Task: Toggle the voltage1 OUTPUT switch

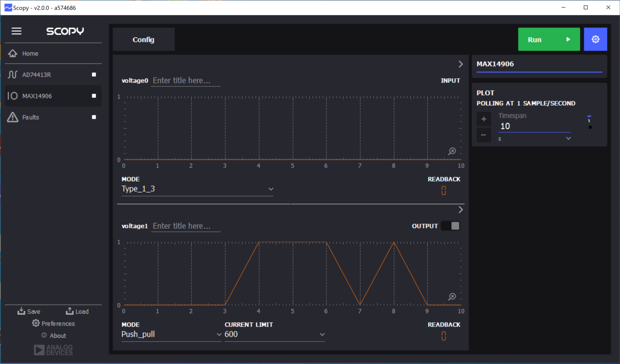Action: coord(451,226)
